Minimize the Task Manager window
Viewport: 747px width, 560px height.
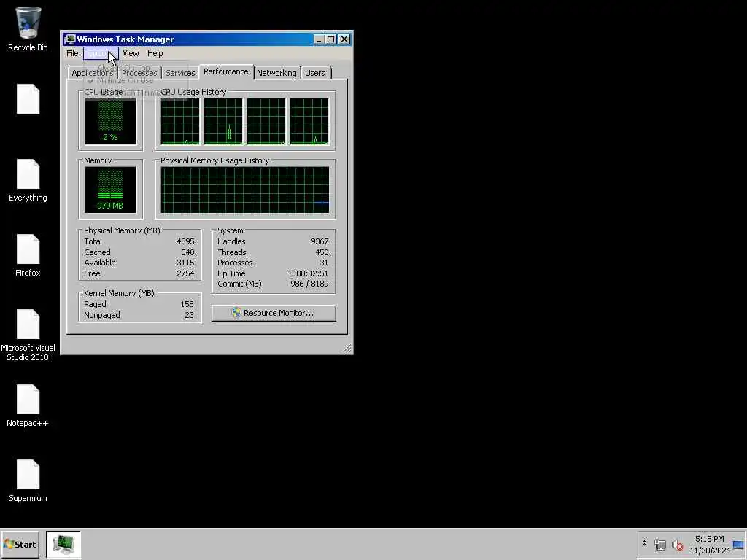point(319,39)
